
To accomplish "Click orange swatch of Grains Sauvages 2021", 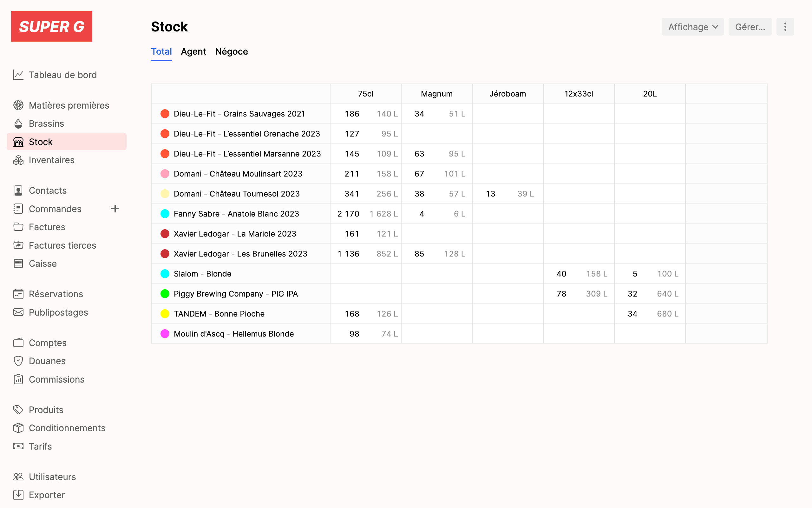I will pyautogui.click(x=165, y=114).
